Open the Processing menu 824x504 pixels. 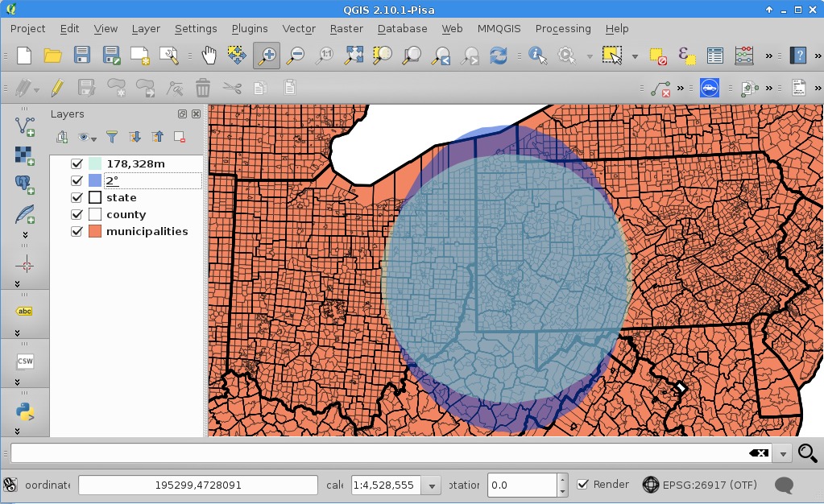562,28
